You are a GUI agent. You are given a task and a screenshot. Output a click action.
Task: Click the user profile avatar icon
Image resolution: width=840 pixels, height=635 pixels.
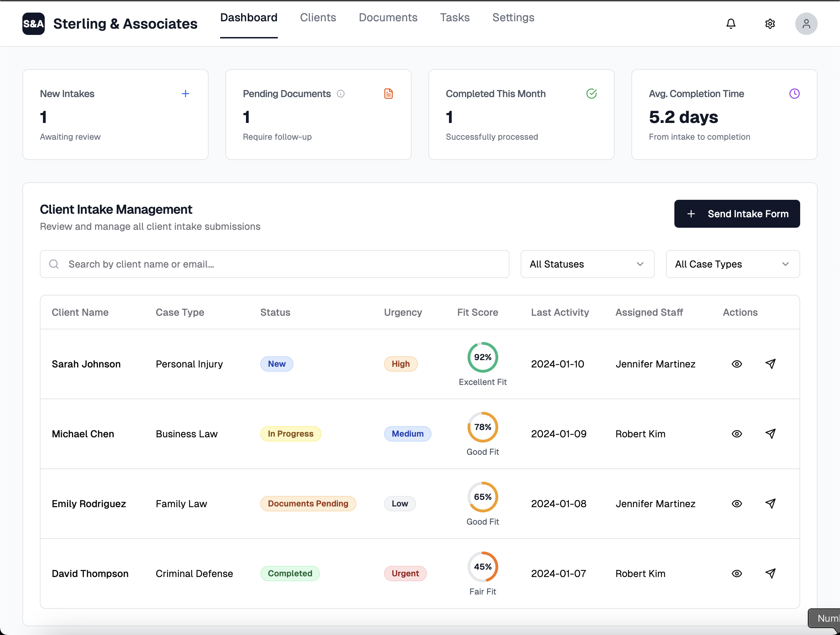pyautogui.click(x=806, y=23)
